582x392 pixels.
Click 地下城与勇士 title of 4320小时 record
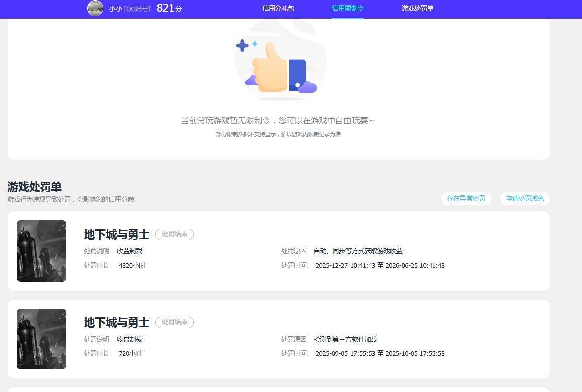pyautogui.click(x=117, y=234)
